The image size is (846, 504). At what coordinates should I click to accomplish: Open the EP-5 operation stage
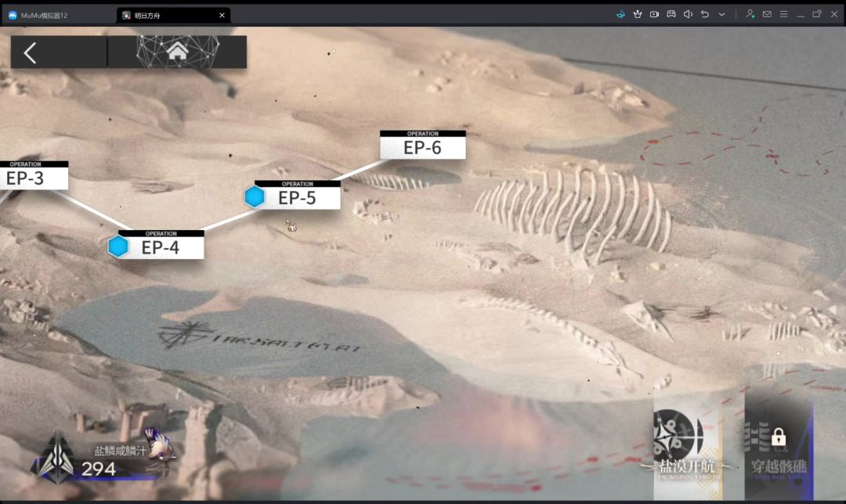[x=298, y=195]
